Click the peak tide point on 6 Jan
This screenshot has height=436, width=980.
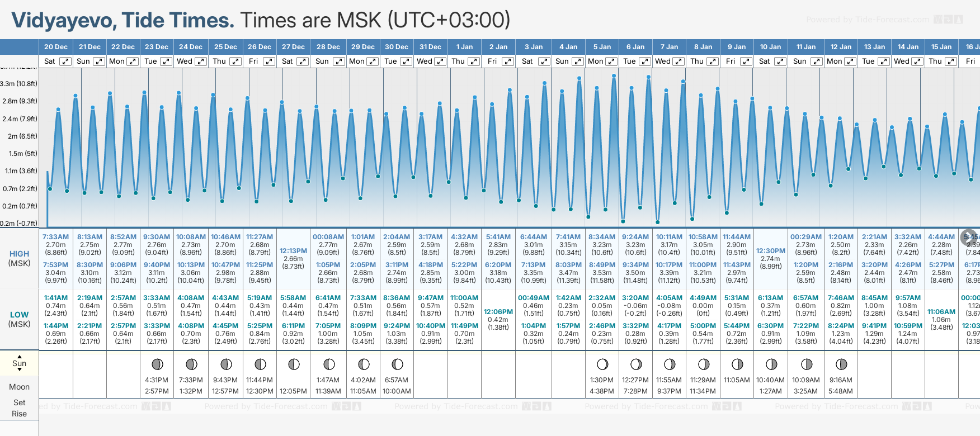648,77
